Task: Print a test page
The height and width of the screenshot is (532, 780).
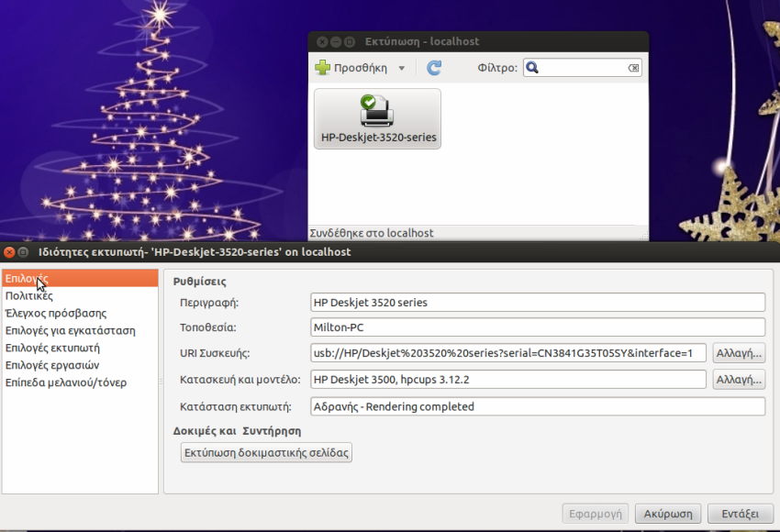Action: click(266, 452)
